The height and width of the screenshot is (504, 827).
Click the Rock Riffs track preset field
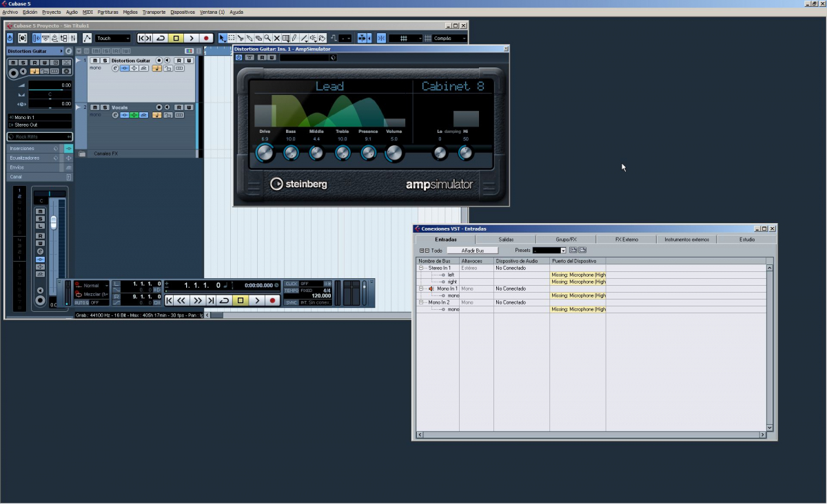(40, 136)
